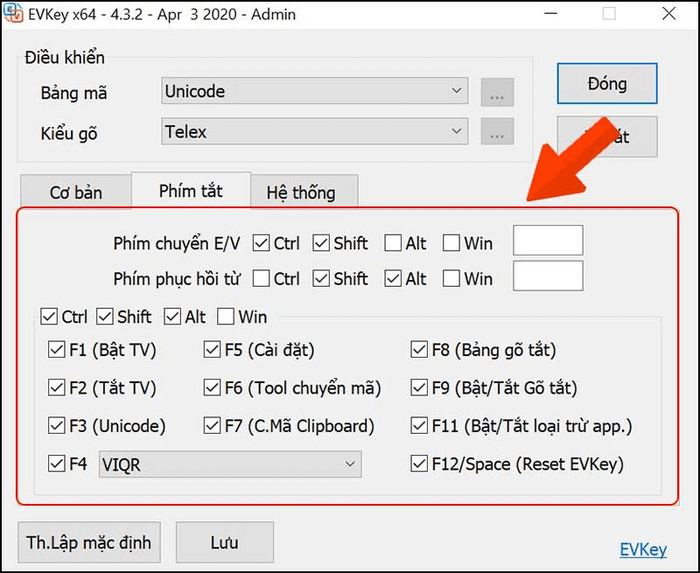
Task: Click the ellipsis button beside Kiểu gõ
Action: (497, 131)
